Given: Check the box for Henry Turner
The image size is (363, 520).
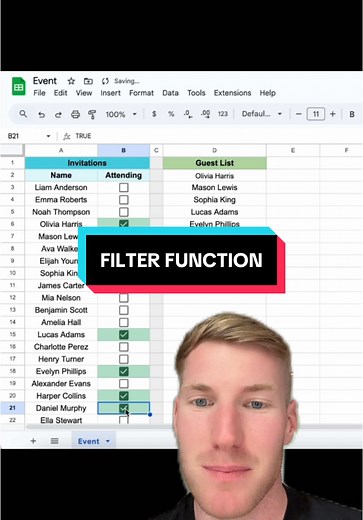Looking at the screenshot, I should pyautogui.click(x=124, y=359).
